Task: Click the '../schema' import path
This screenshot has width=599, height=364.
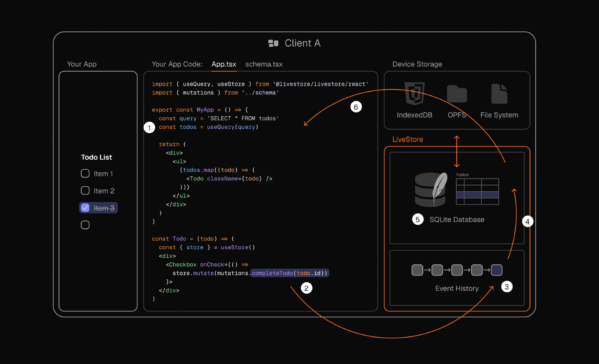Action: [x=260, y=93]
